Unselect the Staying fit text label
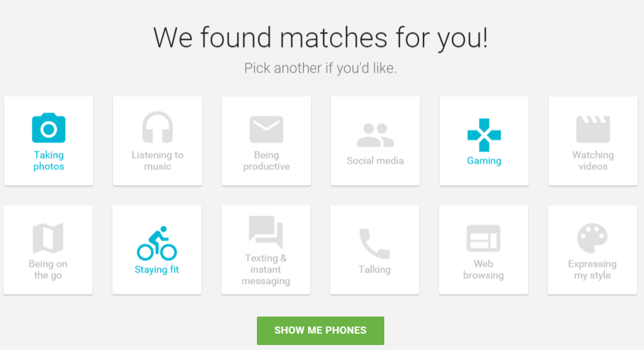This screenshot has width=644, height=350. pyautogui.click(x=157, y=270)
